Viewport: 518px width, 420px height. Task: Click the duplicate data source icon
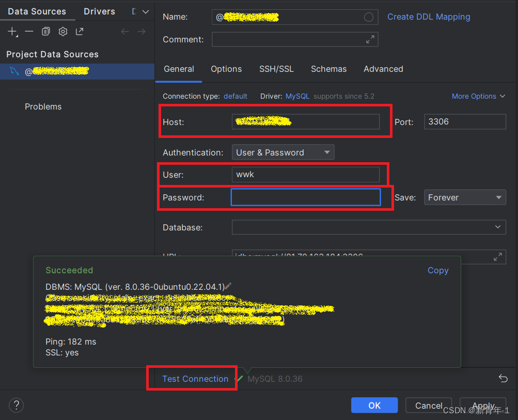[x=46, y=32]
